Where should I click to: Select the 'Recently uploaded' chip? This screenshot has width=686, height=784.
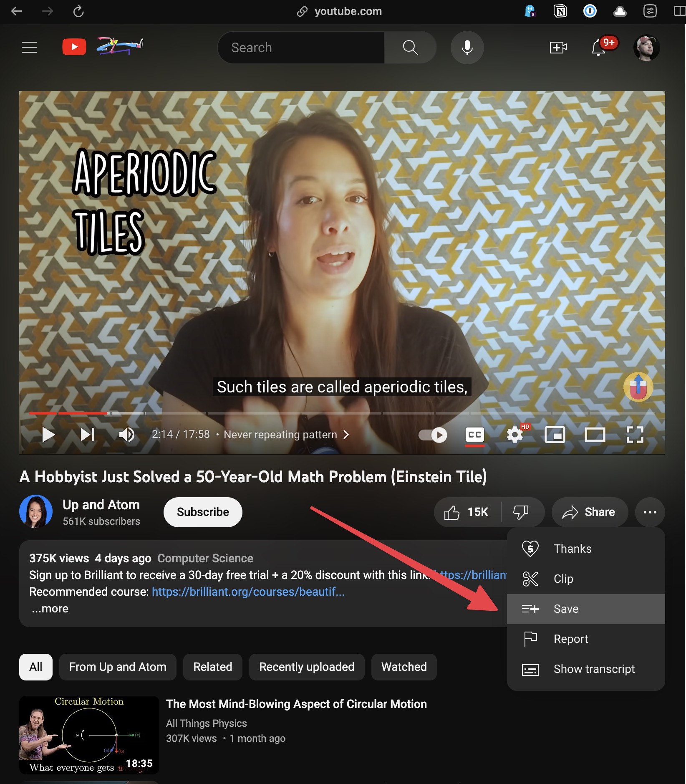click(307, 667)
